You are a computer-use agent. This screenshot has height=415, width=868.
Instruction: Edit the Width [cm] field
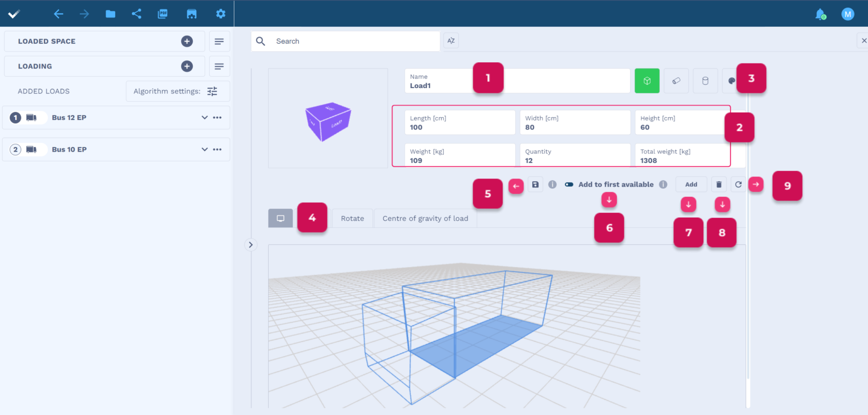tap(575, 123)
